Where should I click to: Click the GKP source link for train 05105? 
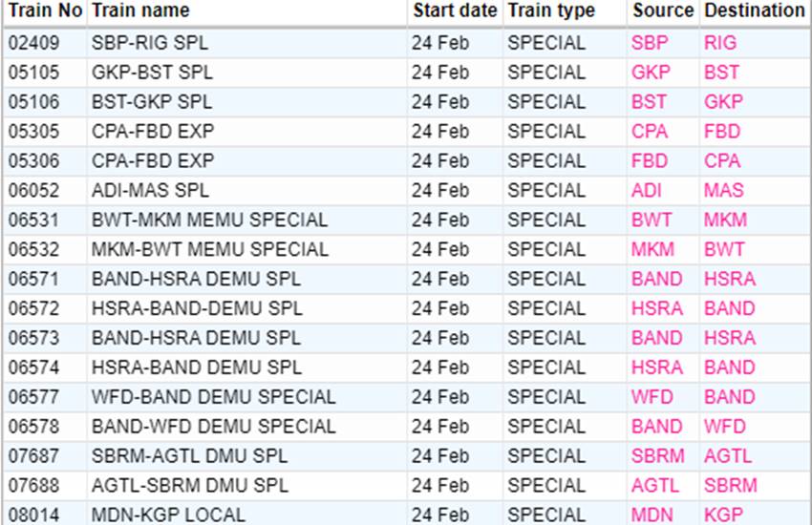click(x=651, y=73)
